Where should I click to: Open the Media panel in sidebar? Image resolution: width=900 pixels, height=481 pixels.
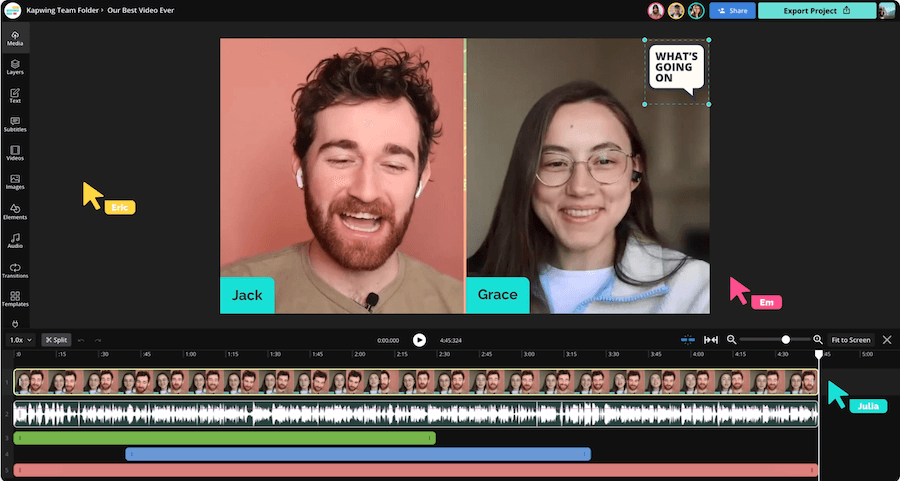tap(15, 39)
